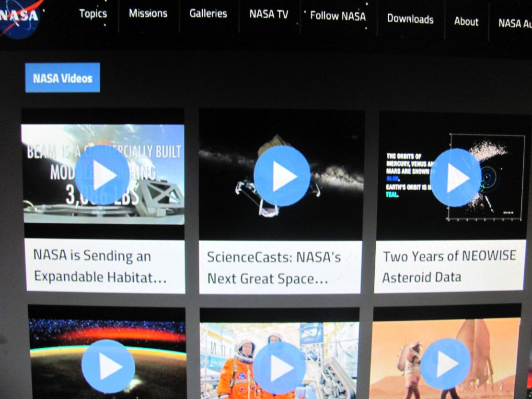The width and height of the screenshot is (532, 399).
Task: Open the Topics menu
Action: coord(93,14)
